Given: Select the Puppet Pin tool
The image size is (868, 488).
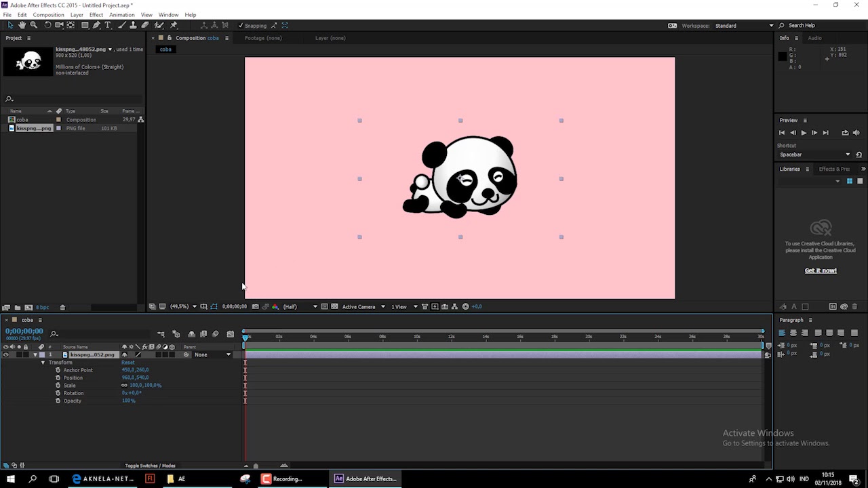Looking at the screenshot, I should (x=174, y=25).
